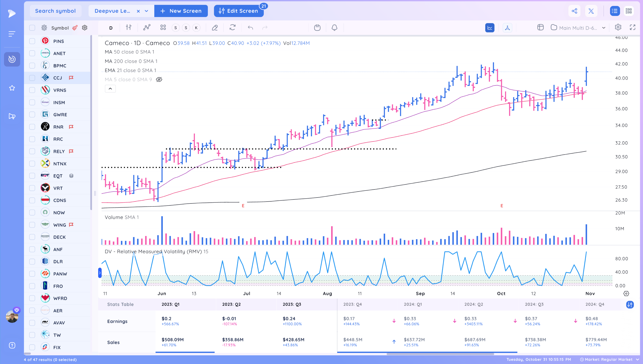Open the four-square templates icon
643x364 pixels.
pyautogui.click(x=163, y=27)
